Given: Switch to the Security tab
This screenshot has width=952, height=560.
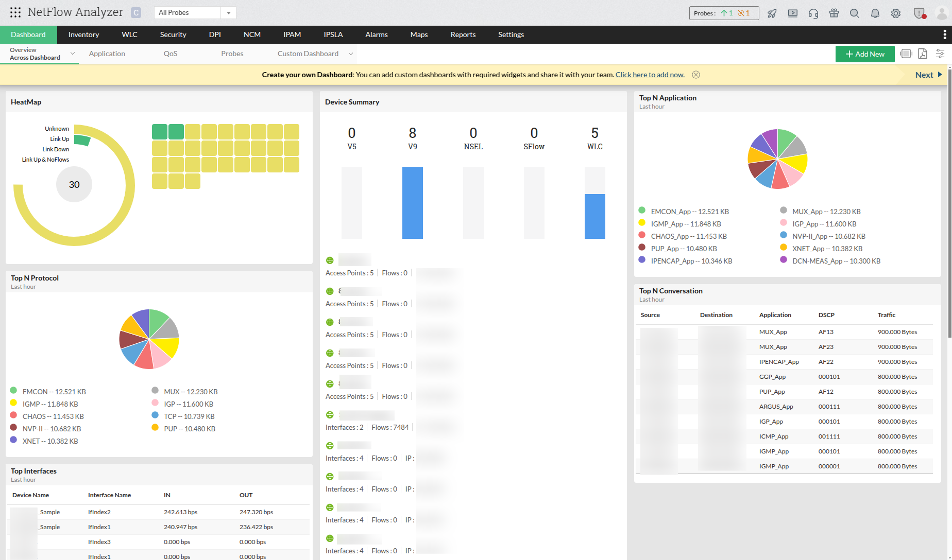Looking at the screenshot, I should click(x=173, y=34).
